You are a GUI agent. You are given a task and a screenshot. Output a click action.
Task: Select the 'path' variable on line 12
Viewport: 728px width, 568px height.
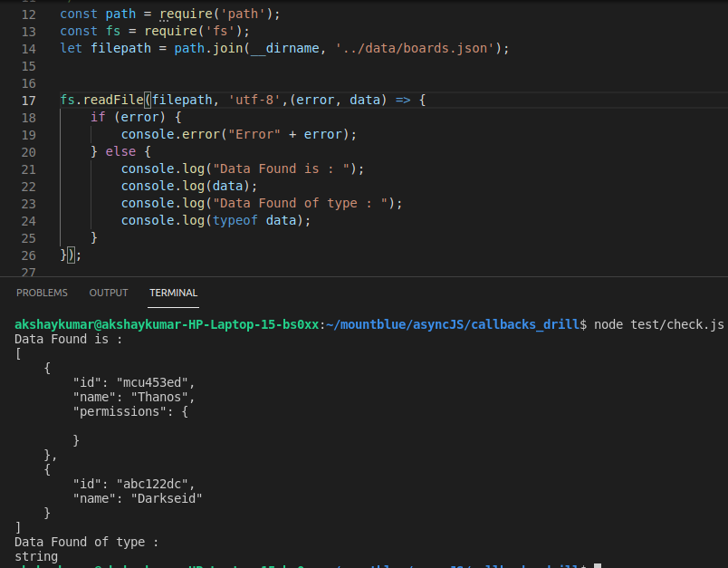[120, 14]
